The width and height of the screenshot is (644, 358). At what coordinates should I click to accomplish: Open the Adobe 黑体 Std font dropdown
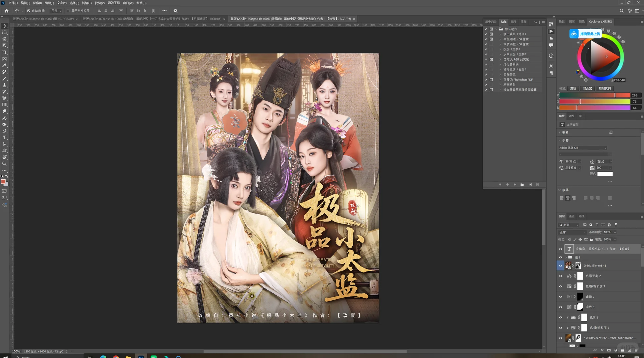coord(605,148)
